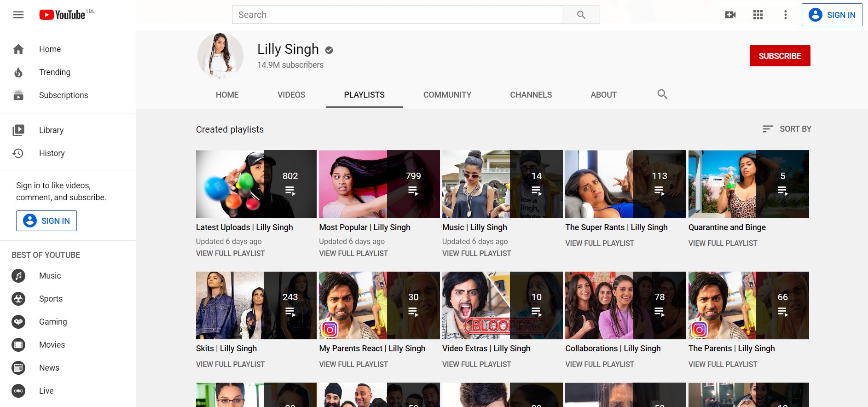Click the YouTube logo
The height and width of the screenshot is (407, 868).
tap(63, 15)
